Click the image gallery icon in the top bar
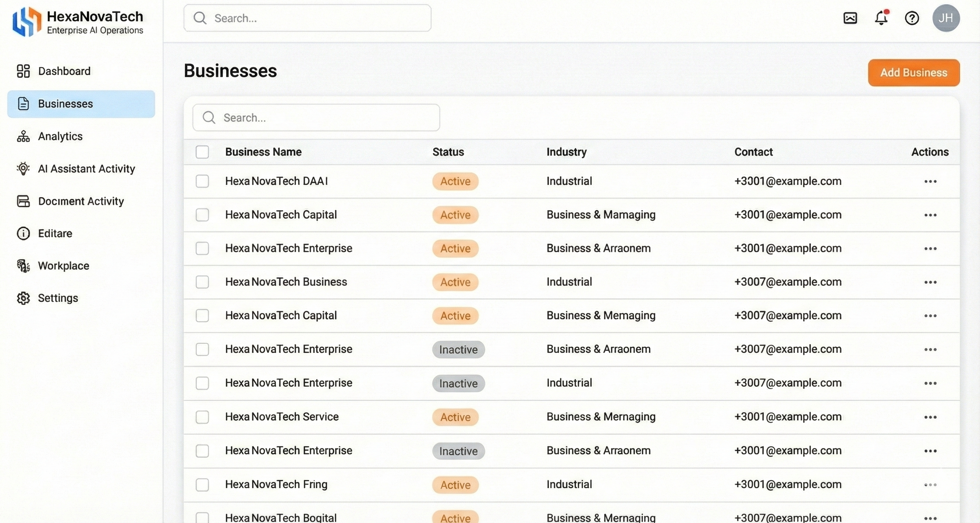This screenshot has height=523, width=980. (851, 17)
